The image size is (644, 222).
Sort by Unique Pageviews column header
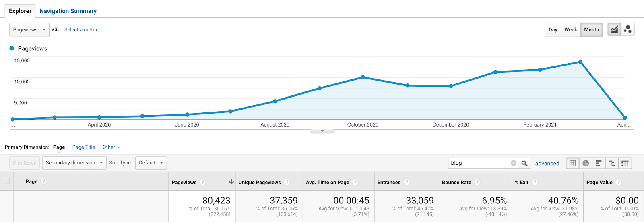pos(260,182)
